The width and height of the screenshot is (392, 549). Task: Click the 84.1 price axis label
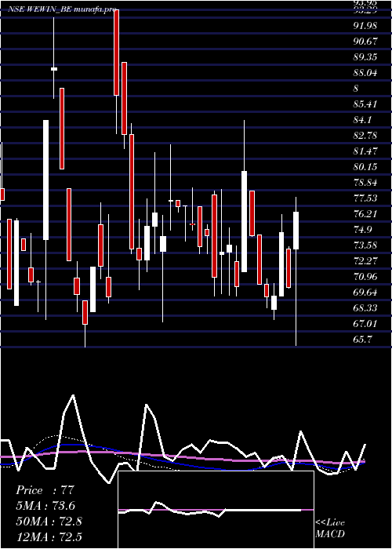(x=363, y=120)
